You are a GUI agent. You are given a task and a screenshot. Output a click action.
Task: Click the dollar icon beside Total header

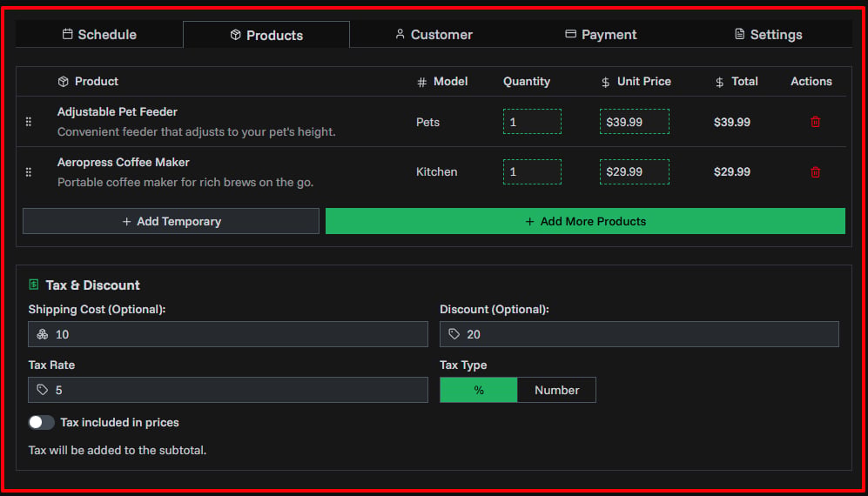pos(720,83)
